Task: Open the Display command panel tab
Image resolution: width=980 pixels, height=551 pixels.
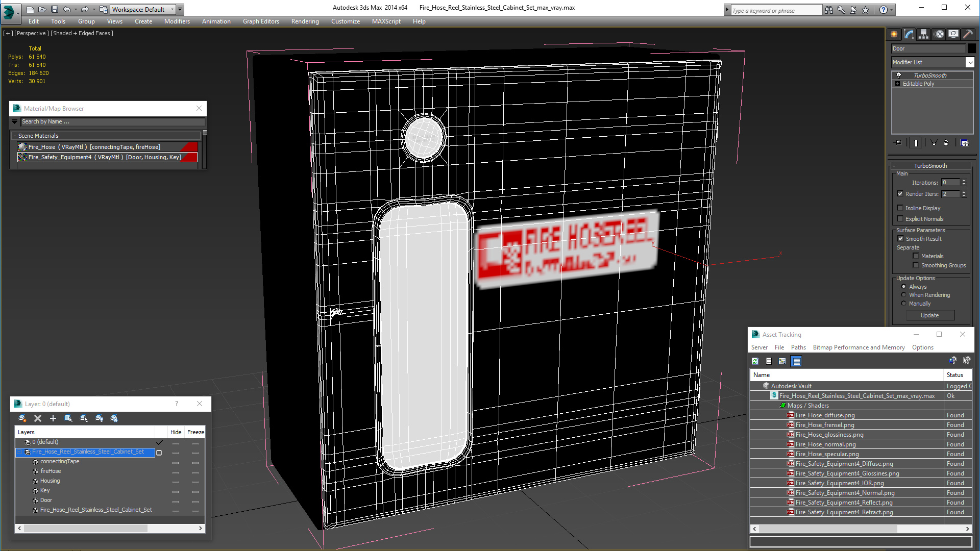Action: (953, 34)
